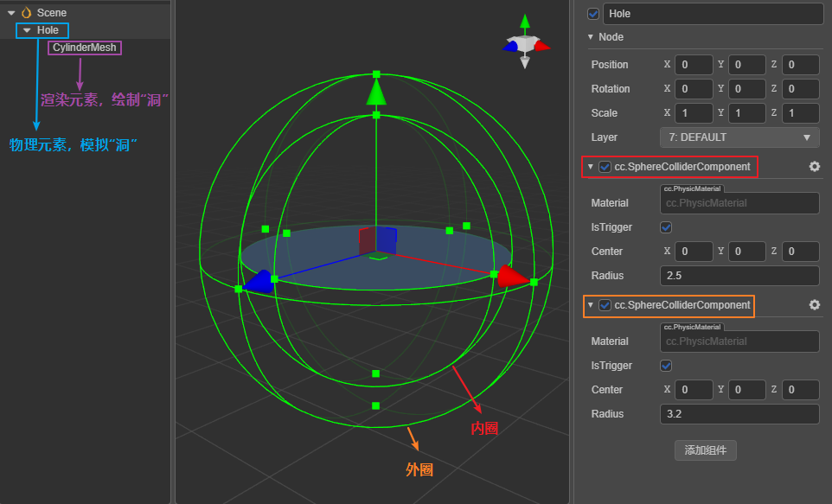This screenshot has width=832, height=504.
Task: Select the CylinderMesh node in the hierarchy
Action: click(85, 48)
